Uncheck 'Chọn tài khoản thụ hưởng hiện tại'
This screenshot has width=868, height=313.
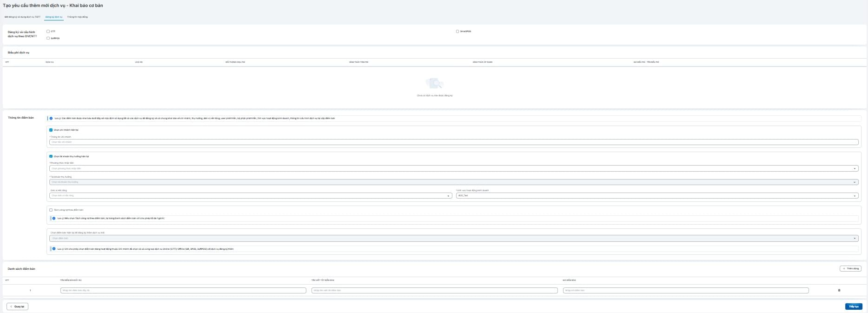tap(51, 156)
